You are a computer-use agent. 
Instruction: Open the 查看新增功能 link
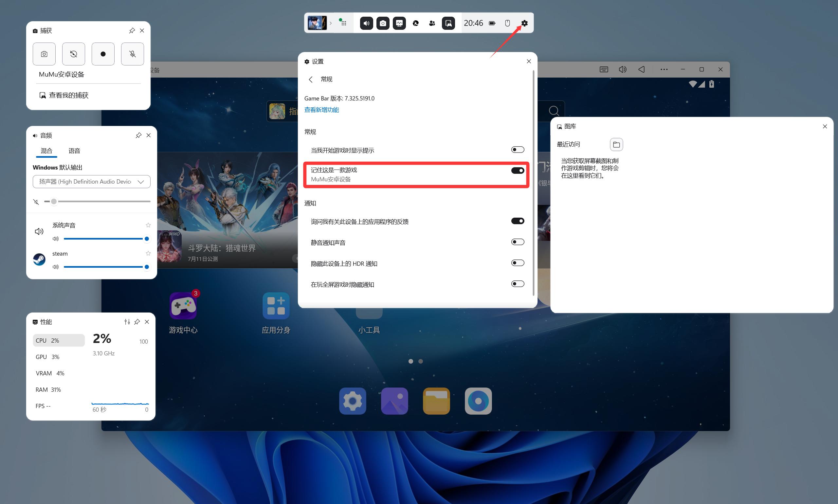(x=321, y=110)
